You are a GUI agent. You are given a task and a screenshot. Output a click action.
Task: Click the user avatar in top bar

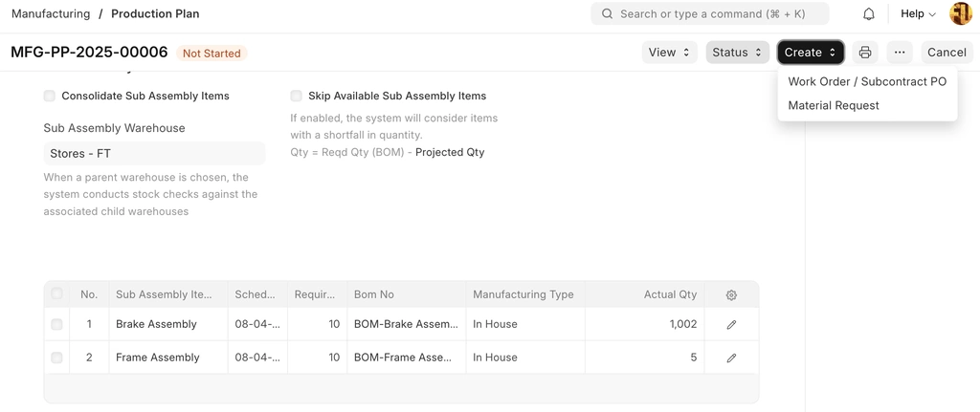(x=960, y=14)
